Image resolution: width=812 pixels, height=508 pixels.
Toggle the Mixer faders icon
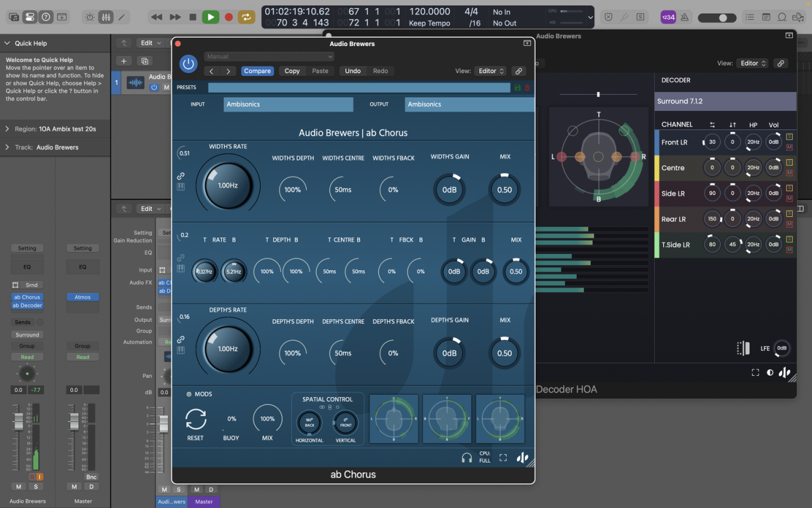(x=106, y=17)
